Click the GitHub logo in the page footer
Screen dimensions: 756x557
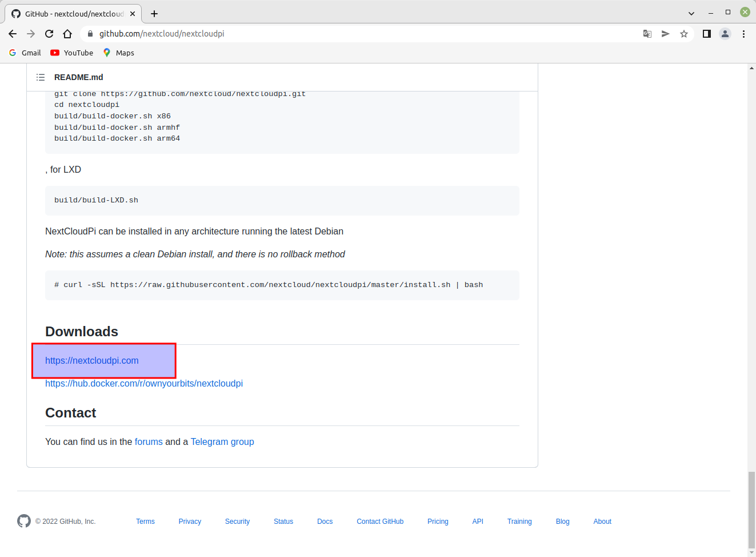coord(23,521)
